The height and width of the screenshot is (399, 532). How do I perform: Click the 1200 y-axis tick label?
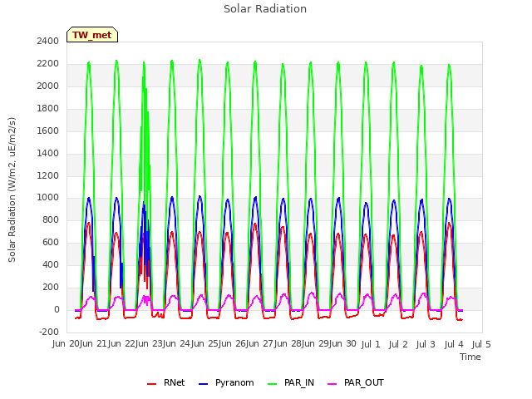(x=48, y=175)
